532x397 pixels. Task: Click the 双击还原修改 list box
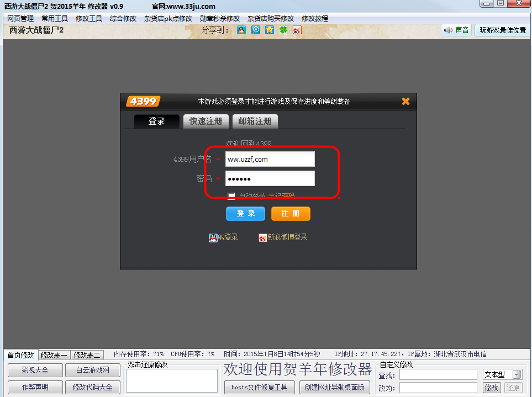172,380
